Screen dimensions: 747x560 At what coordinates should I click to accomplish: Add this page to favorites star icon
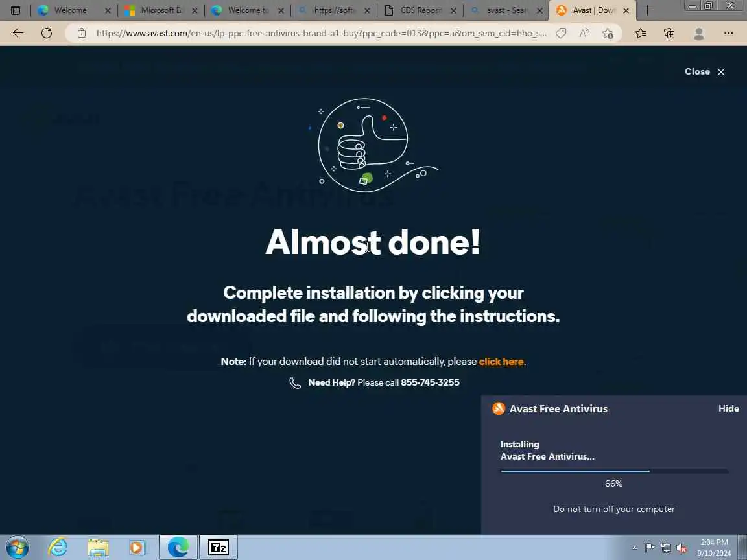click(x=608, y=33)
